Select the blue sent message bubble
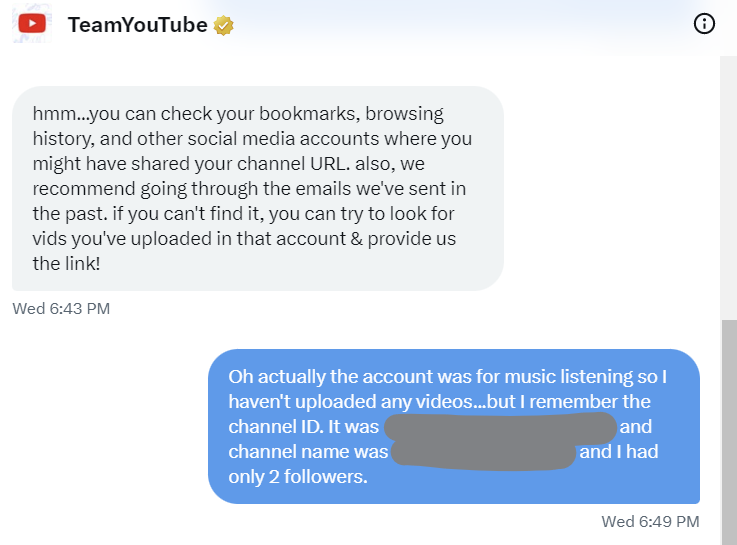737x545 pixels. click(x=454, y=426)
